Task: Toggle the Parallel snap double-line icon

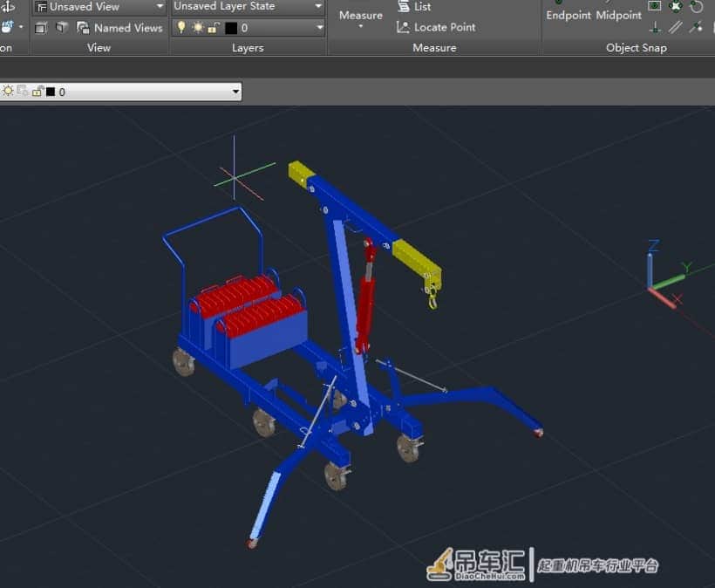Action: click(x=676, y=27)
